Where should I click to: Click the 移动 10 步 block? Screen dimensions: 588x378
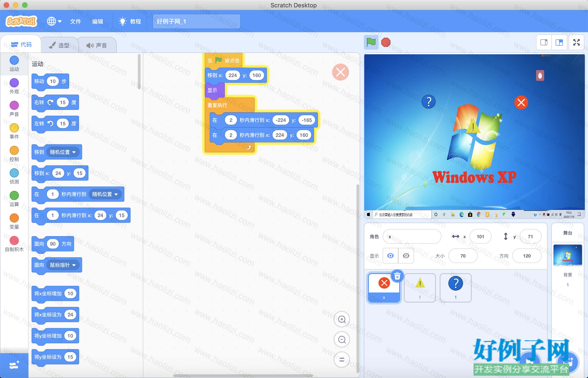point(50,81)
